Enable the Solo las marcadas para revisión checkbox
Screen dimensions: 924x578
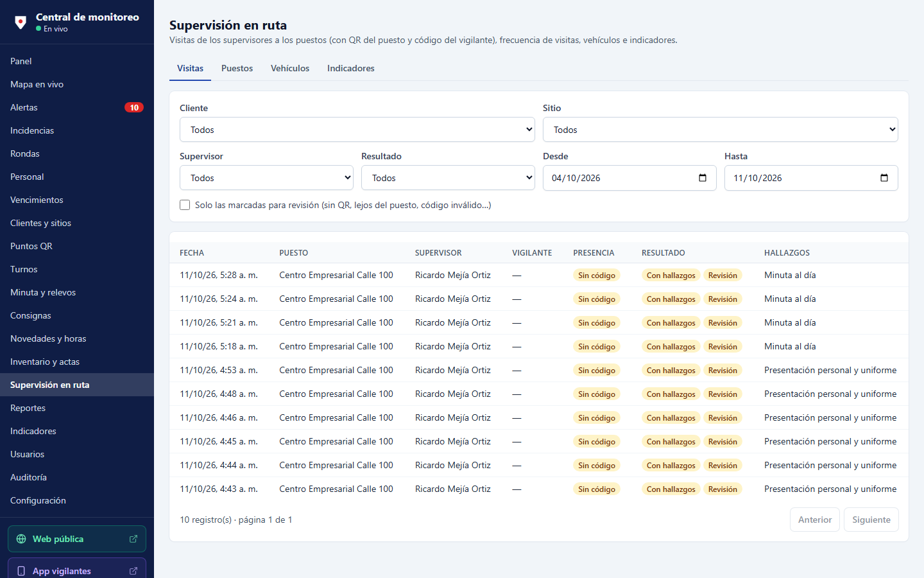(x=185, y=205)
